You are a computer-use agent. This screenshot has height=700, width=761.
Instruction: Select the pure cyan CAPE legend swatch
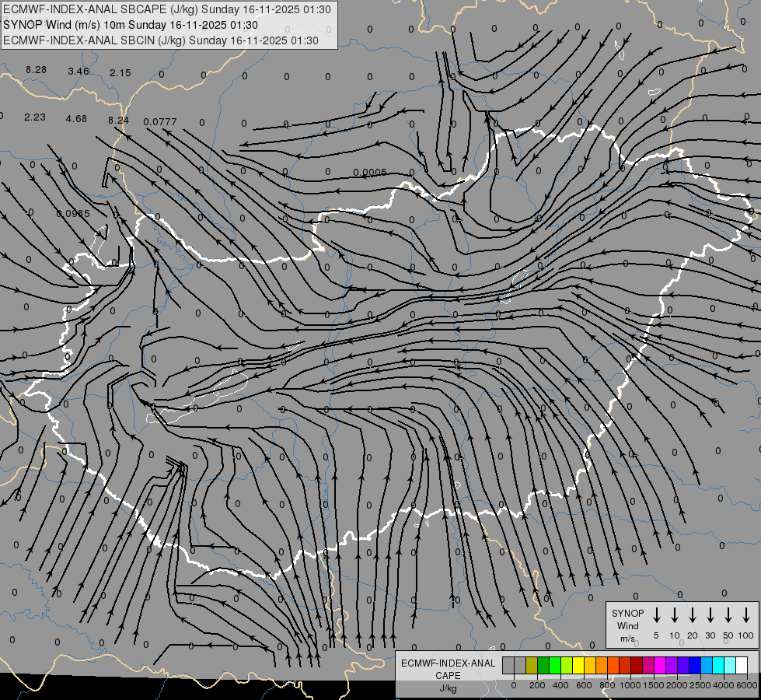(719, 665)
